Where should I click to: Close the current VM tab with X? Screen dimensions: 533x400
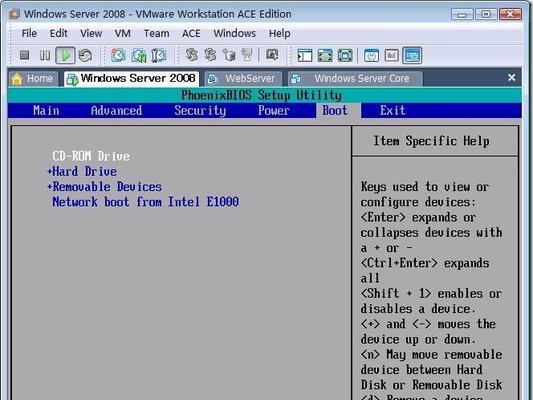click(512, 78)
